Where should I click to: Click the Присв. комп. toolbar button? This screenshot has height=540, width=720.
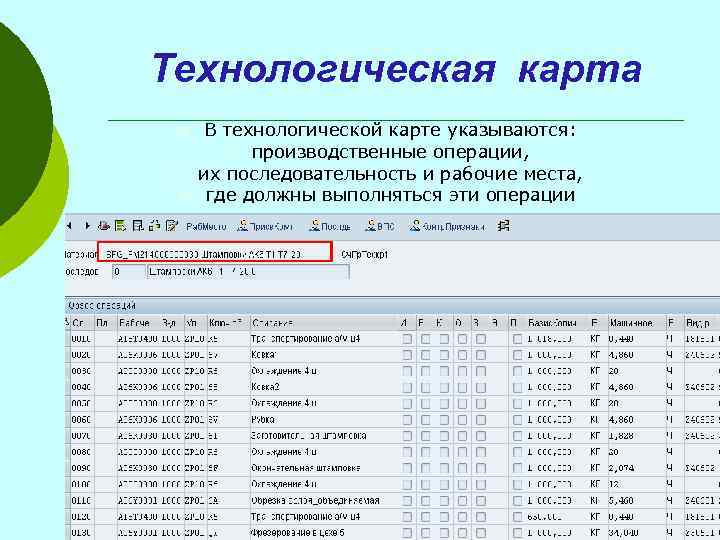click(266, 226)
